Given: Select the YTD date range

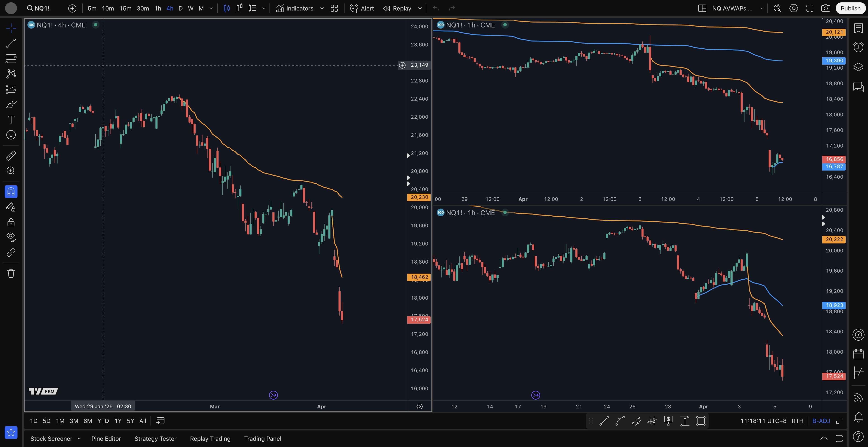Looking at the screenshot, I should pyautogui.click(x=103, y=421).
